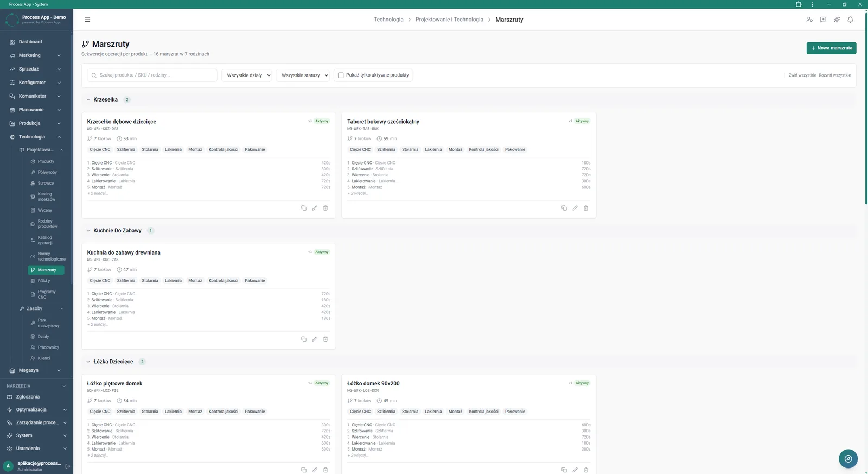This screenshot has width=868, height=474.
Task: Click 'Zwiń wszystkie' to collapse all groups
Action: (802, 75)
